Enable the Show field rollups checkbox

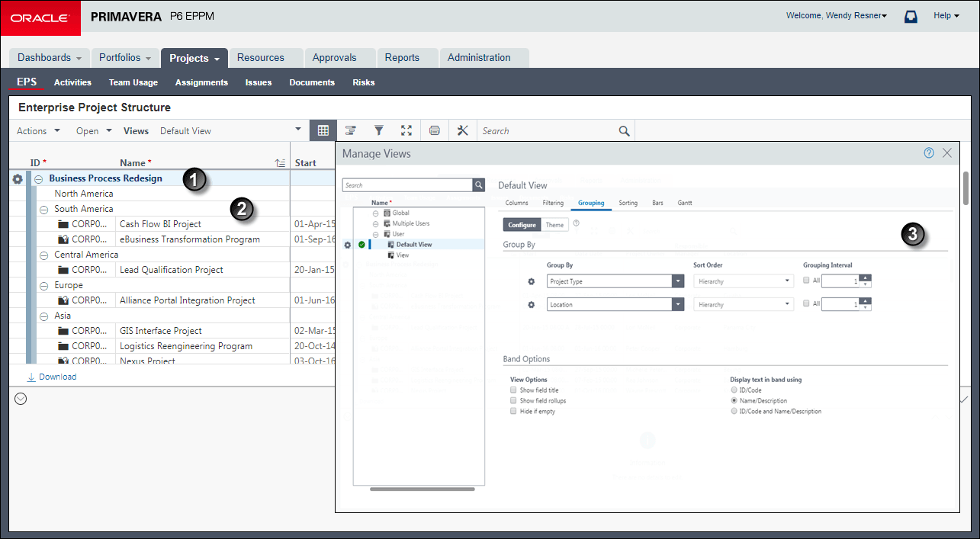[x=514, y=400]
